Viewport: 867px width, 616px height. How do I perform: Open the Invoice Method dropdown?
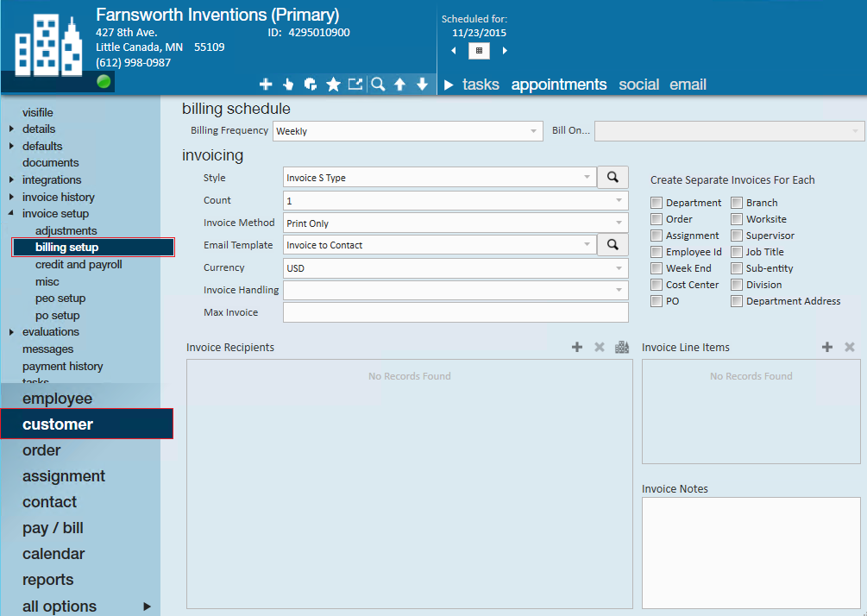click(455, 223)
